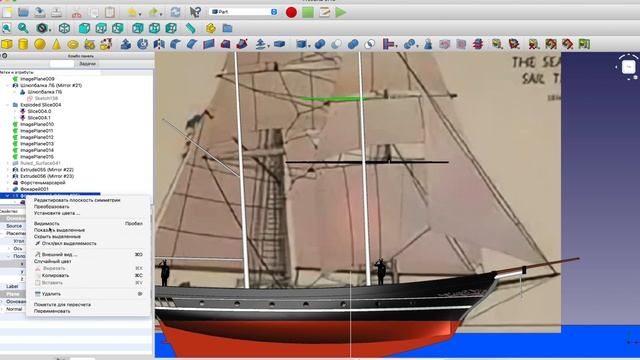
Task: Click the Fillet tool icon
Action: click(176, 44)
